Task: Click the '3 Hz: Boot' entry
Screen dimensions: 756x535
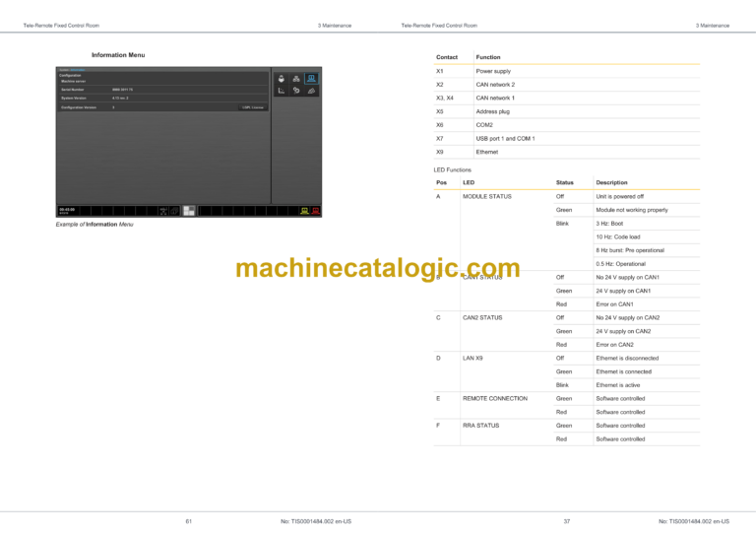Action: [x=609, y=224]
